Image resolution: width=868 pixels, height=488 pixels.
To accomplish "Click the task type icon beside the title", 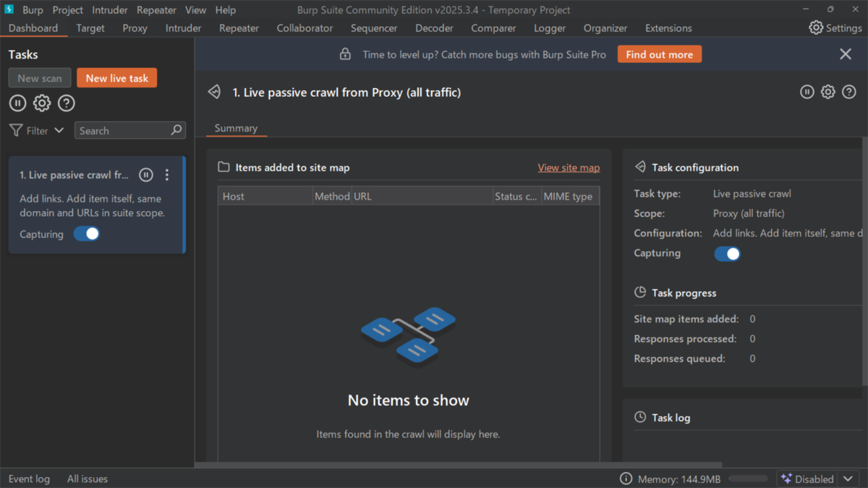I will (x=214, y=92).
